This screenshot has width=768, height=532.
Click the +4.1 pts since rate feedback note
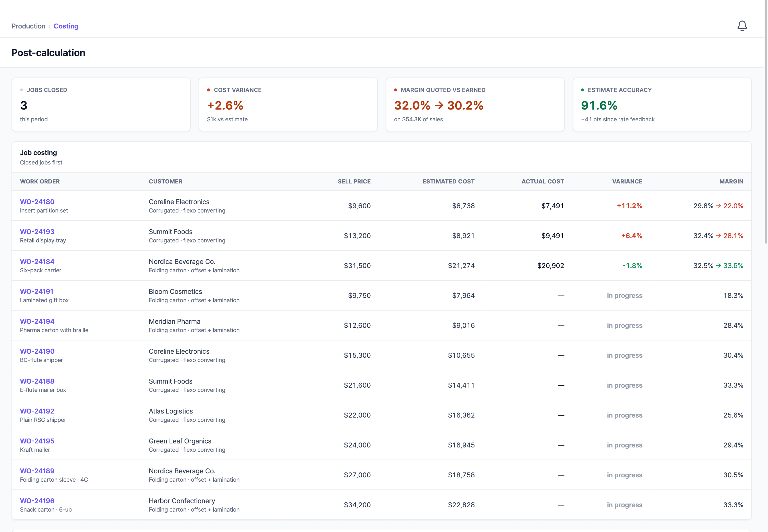(618, 119)
